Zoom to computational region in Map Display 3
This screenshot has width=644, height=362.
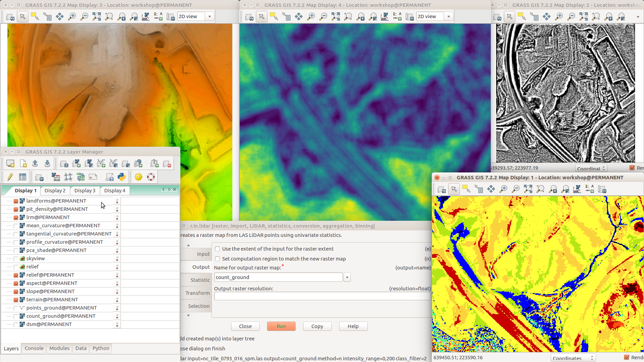click(109, 16)
